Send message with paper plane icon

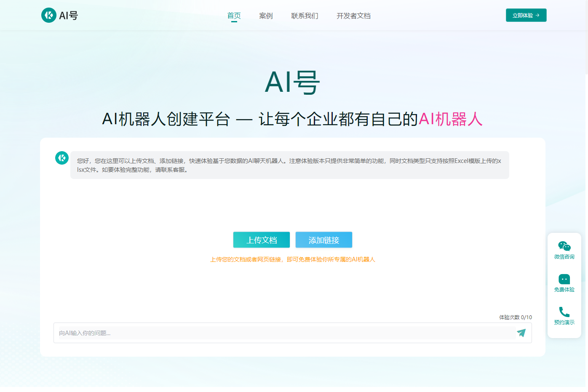521,333
